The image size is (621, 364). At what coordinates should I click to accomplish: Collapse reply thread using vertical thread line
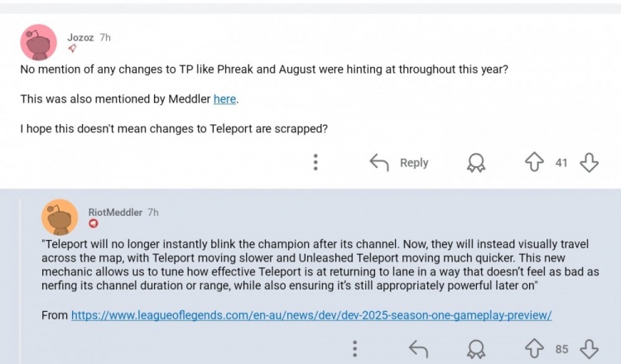pos(21,281)
